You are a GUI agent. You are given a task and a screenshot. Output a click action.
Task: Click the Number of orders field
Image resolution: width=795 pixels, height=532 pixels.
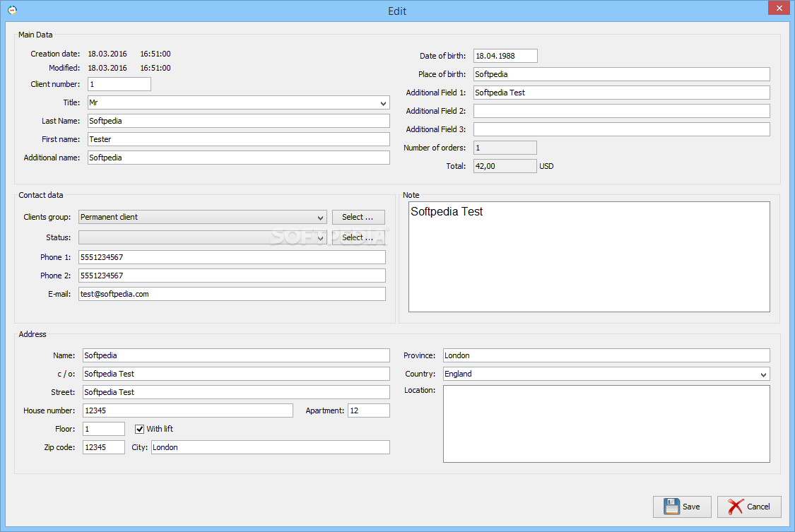click(x=505, y=148)
